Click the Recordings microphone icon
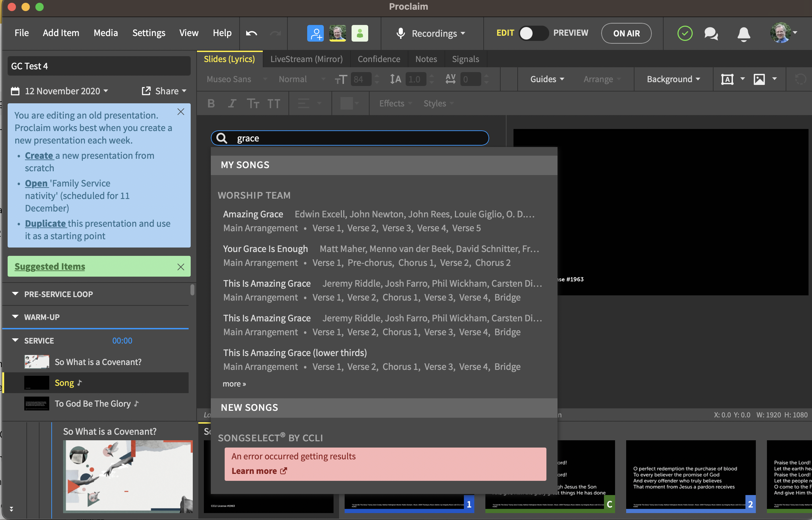This screenshot has width=812, height=520. coord(400,34)
